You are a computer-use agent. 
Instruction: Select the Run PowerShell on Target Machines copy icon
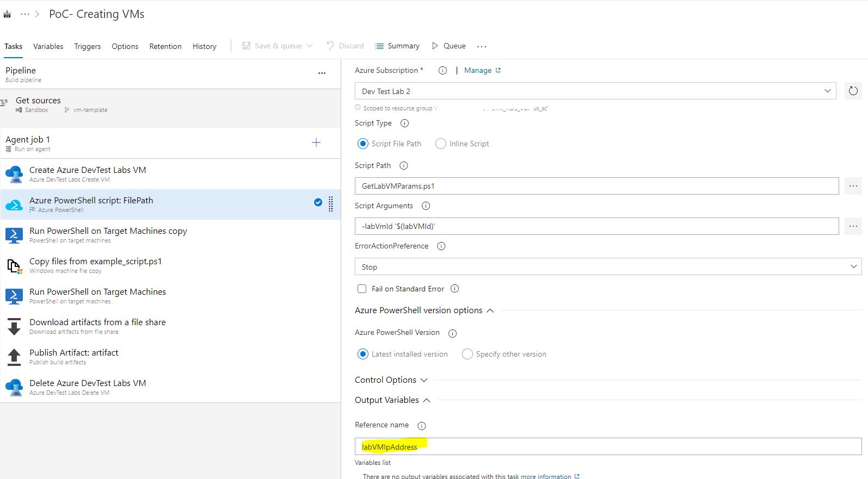[x=14, y=235]
